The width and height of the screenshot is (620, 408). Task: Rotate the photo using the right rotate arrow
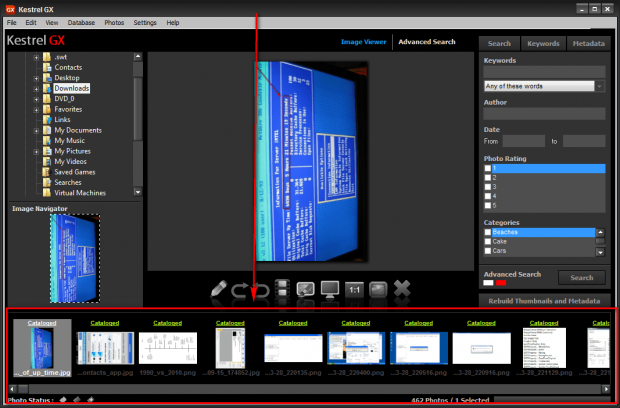pos(260,288)
